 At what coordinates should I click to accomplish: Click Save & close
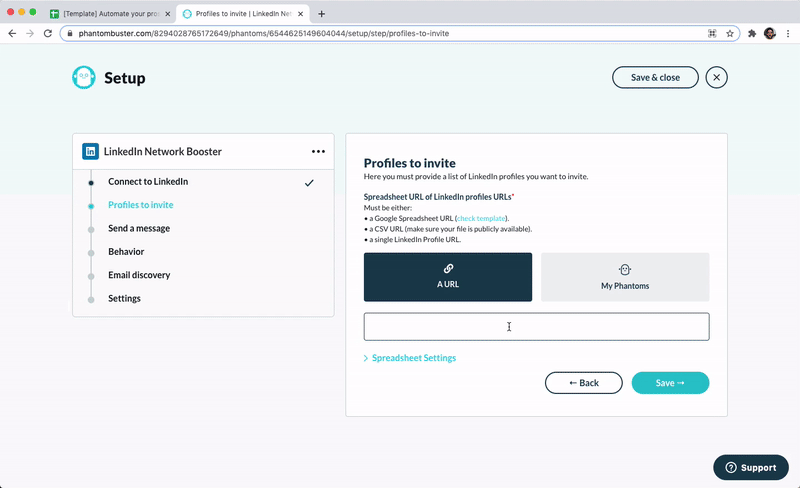click(655, 78)
